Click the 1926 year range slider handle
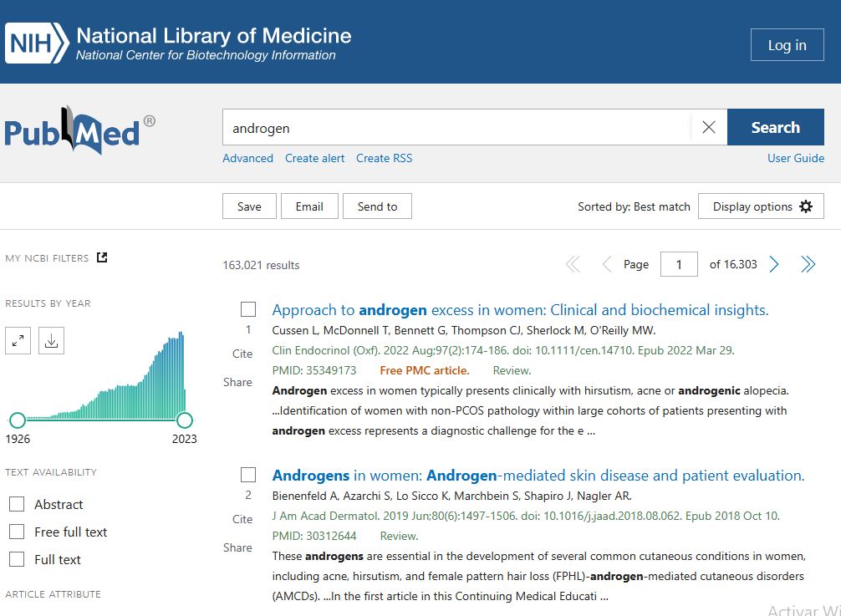 point(17,420)
